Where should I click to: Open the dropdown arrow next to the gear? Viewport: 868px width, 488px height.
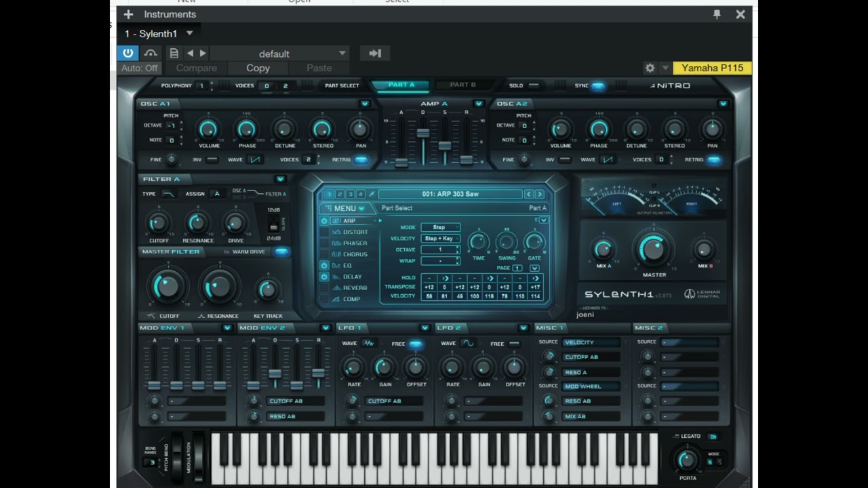point(665,68)
